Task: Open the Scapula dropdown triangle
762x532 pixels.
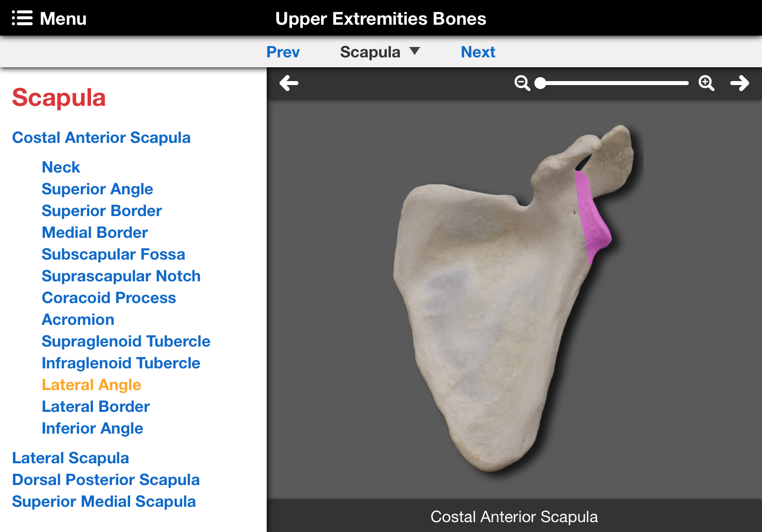Action: (x=415, y=51)
